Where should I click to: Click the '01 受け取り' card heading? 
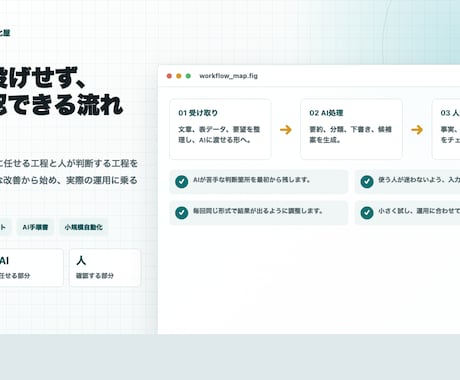(x=198, y=113)
